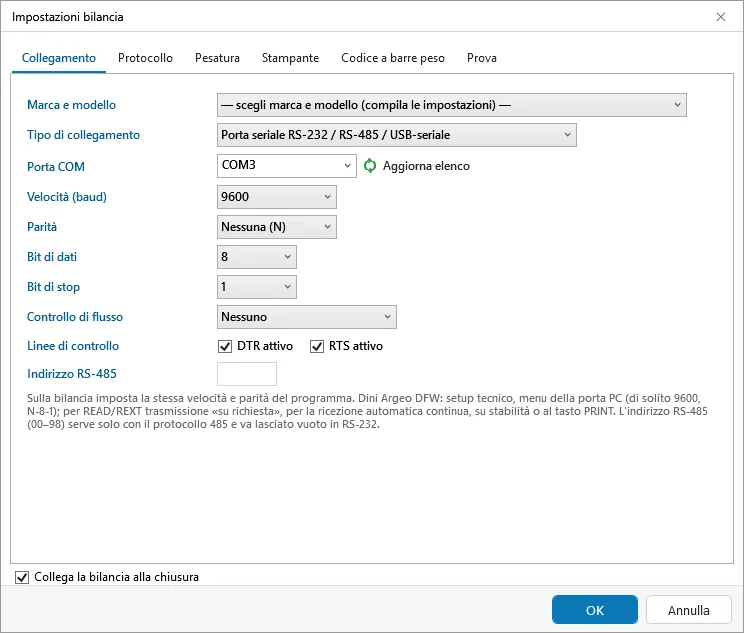Click the Linee di controllo label
The height and width of the screenshot is (633, 744).
[x=73, y=346]
